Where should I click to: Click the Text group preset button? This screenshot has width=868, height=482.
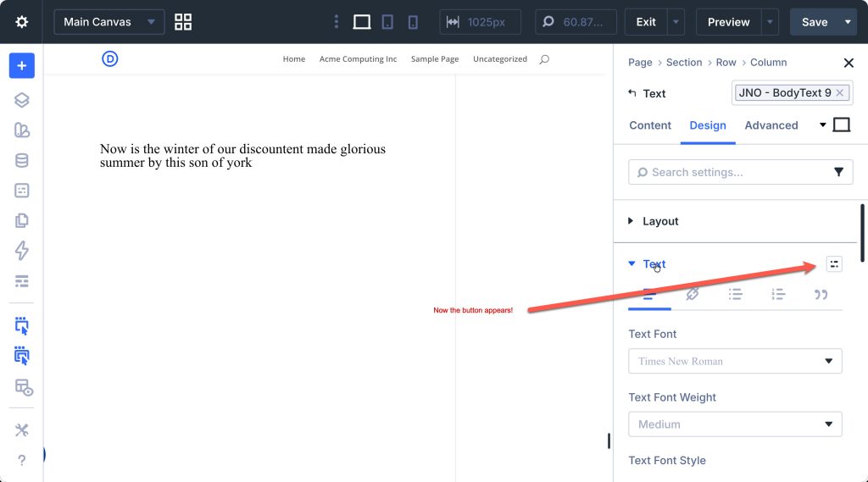tap(834, 264)
